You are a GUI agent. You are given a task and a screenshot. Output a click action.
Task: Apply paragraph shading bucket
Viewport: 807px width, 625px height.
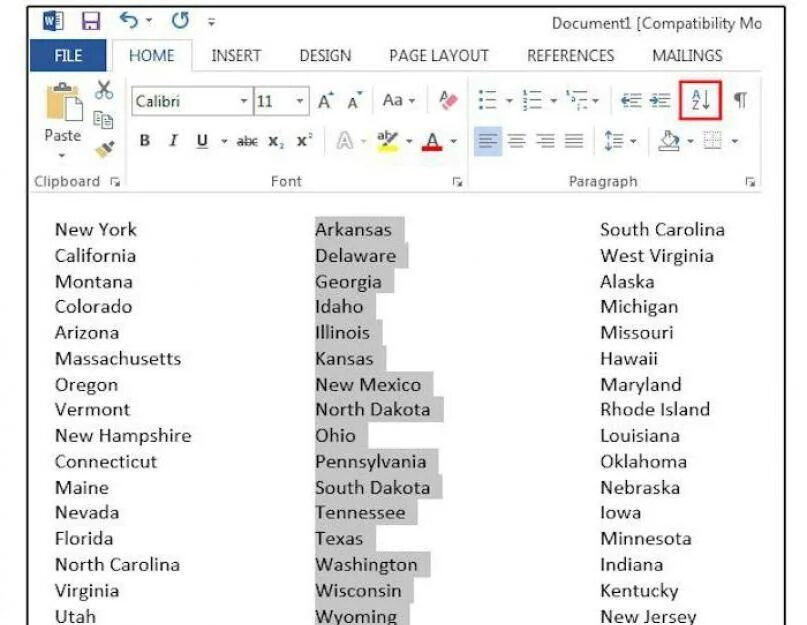coord(669,141)
